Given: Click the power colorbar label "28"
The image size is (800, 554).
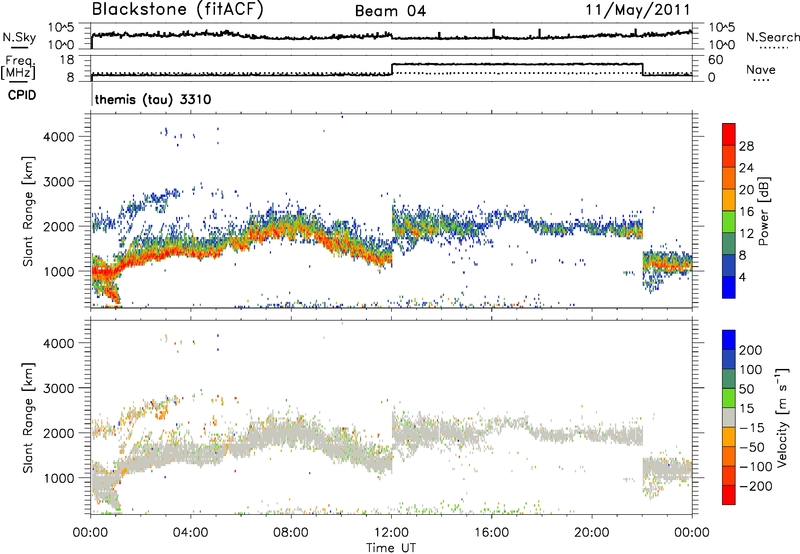Looking at the screenshot, I should point(746,146).
